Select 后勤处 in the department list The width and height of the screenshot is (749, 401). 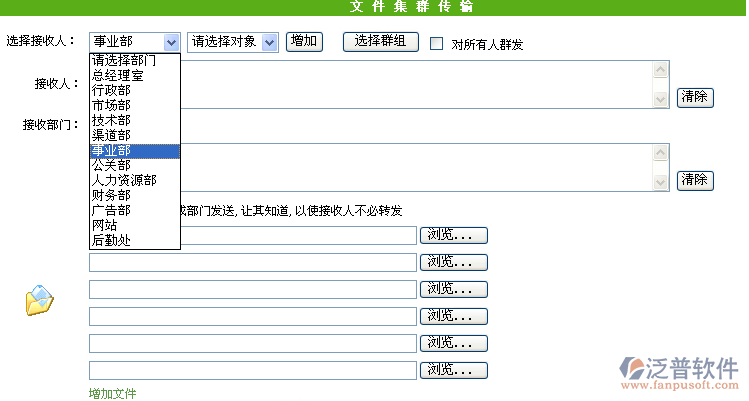coord(135,240)
